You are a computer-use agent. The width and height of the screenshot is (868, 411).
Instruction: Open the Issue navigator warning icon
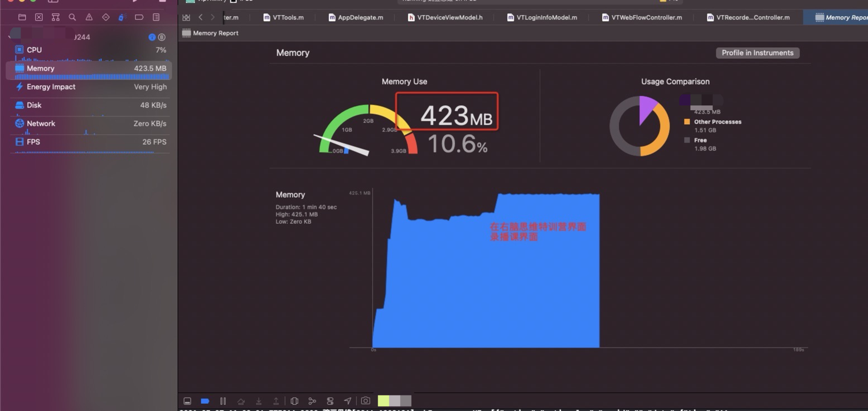89,17
